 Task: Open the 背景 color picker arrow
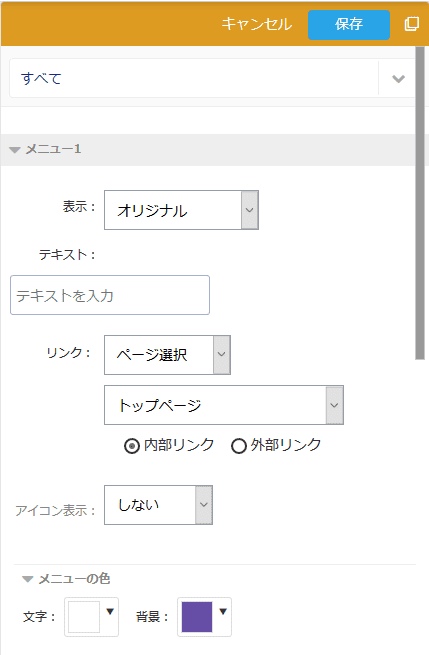pos(223,612)
